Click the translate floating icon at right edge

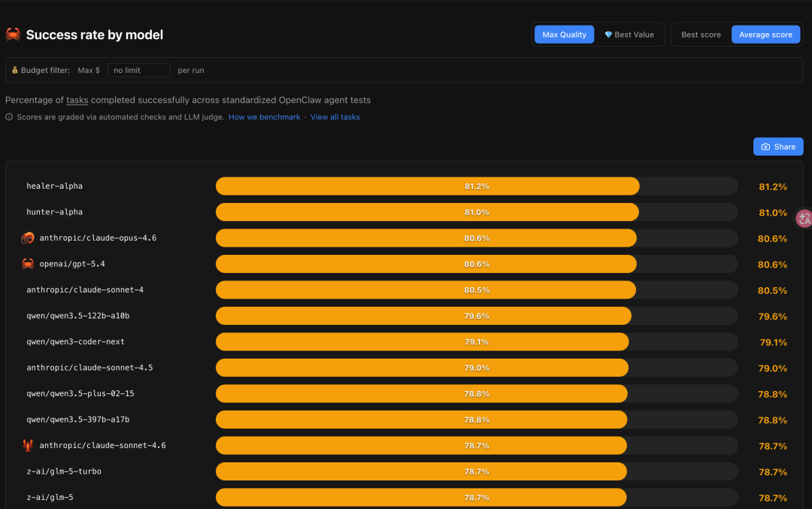click(x=804, y=218)
